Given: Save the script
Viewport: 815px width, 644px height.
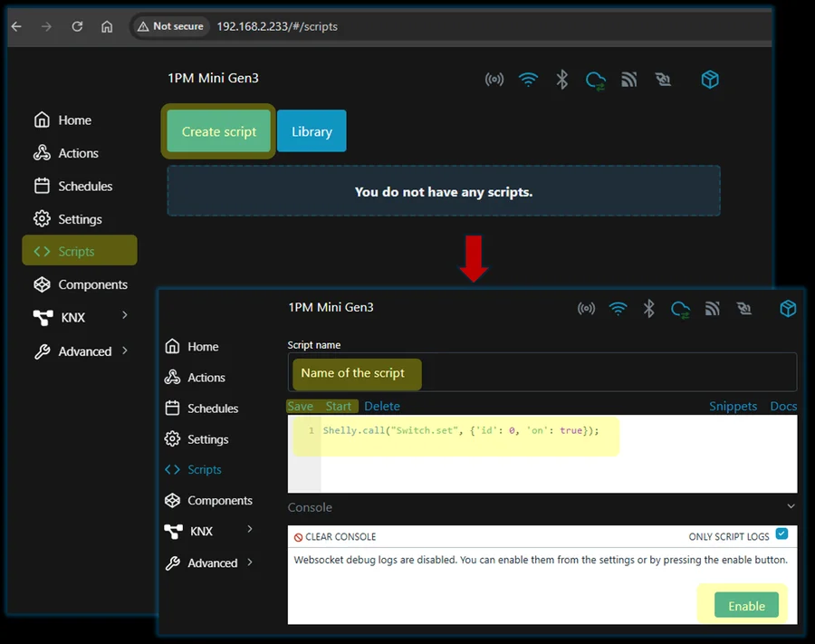Looking at the screenshot, I should 301,406.
